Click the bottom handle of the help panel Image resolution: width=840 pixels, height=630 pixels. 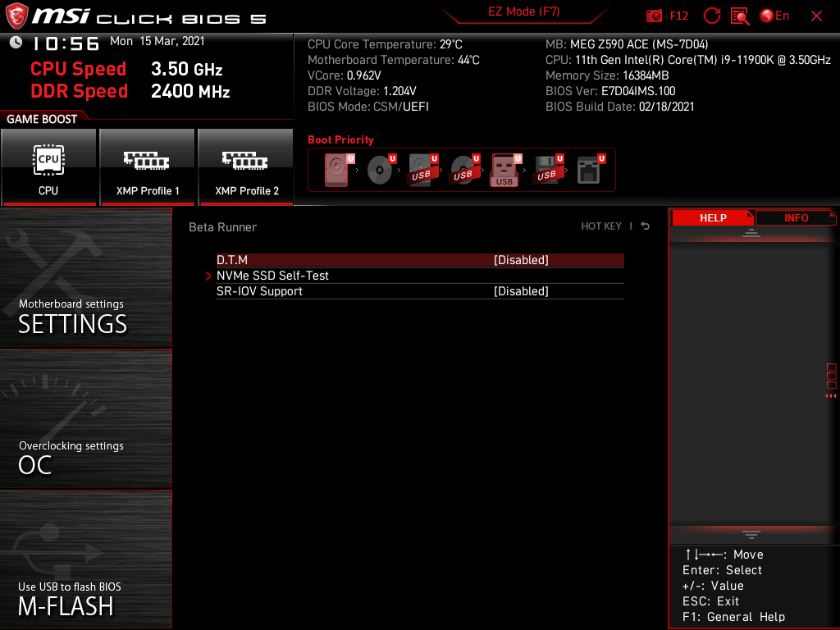tap(751, 534)
